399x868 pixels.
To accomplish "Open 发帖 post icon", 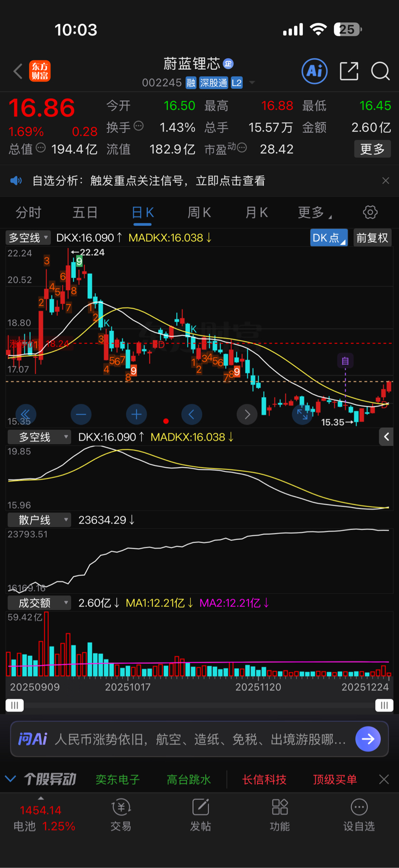I will (201, 815).
